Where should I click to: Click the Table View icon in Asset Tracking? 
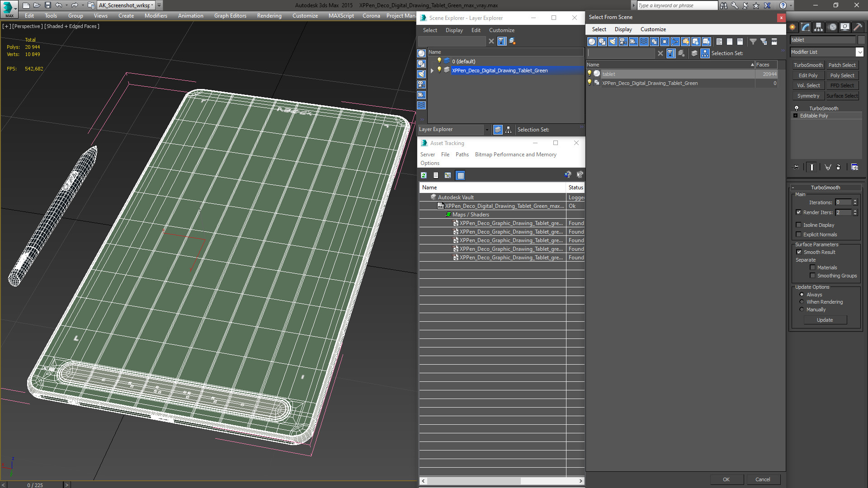coord(460,175)
